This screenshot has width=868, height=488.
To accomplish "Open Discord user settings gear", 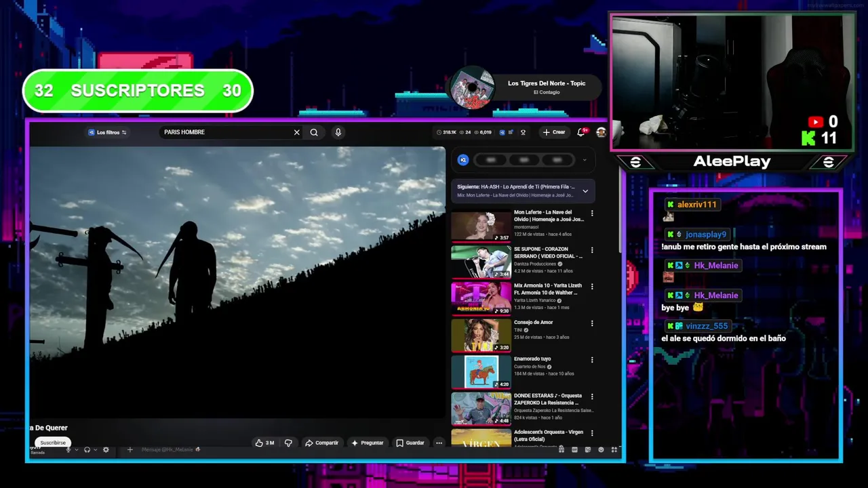I will pyautogui.click(x=106, y=449).
